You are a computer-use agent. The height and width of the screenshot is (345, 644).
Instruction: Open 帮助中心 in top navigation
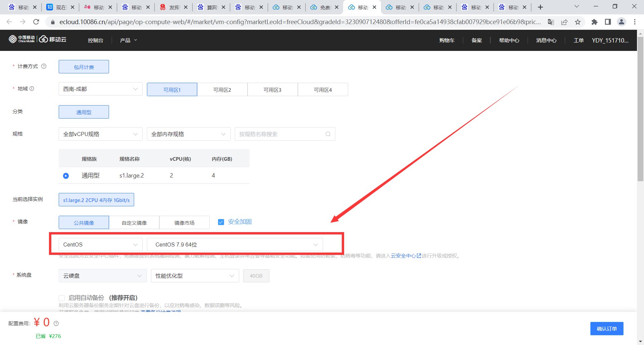point(509,40)
